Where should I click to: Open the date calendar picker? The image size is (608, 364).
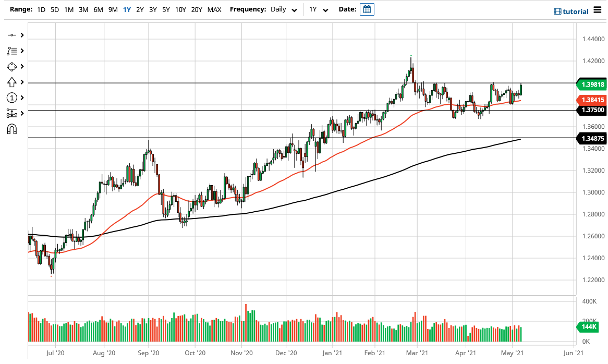coord(367,9)
